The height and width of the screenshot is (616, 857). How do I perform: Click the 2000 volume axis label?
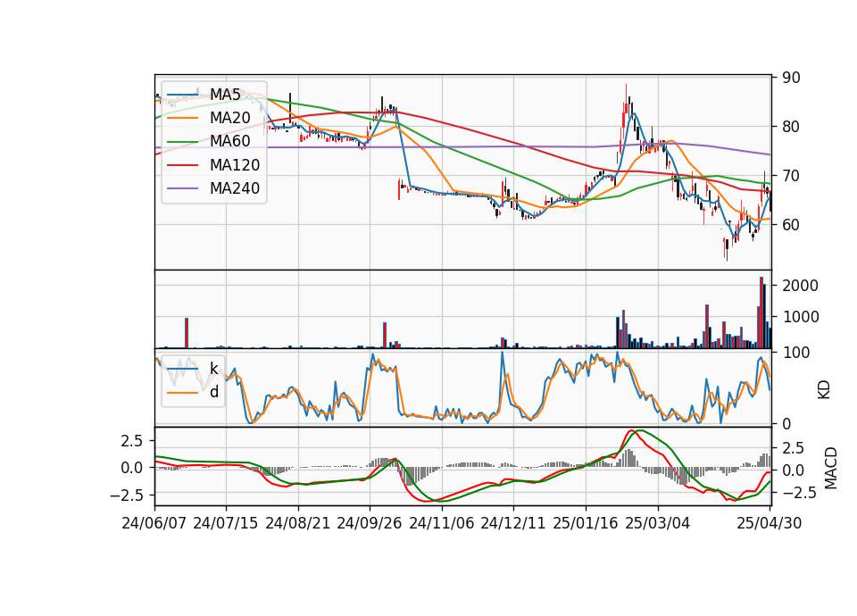[800, 286]
